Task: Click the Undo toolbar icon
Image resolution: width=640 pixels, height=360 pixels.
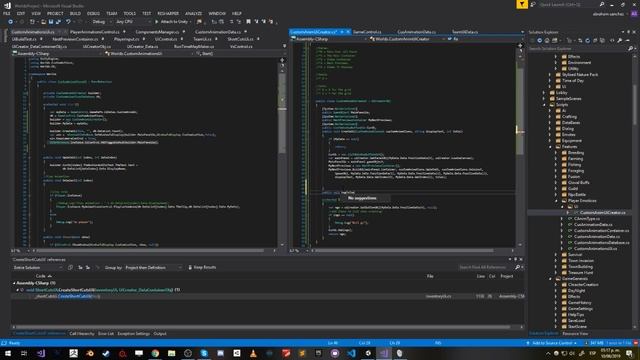Action: (x=68, y=22)
